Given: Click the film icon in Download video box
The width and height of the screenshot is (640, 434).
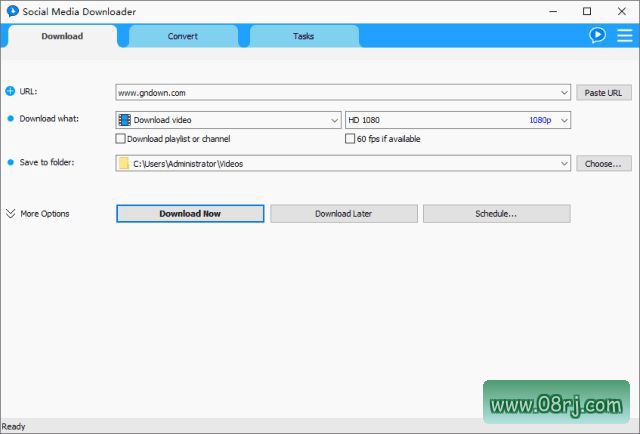Looking at the screenshot, I should [124, 120].
